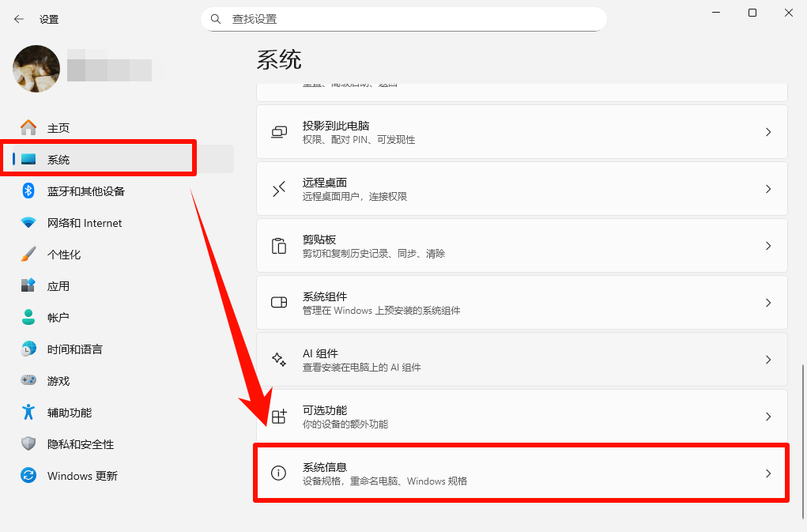Open the 投影到此电脑 settings page
807x532 pixels.
pyautogui.click(x=522, y=132)
